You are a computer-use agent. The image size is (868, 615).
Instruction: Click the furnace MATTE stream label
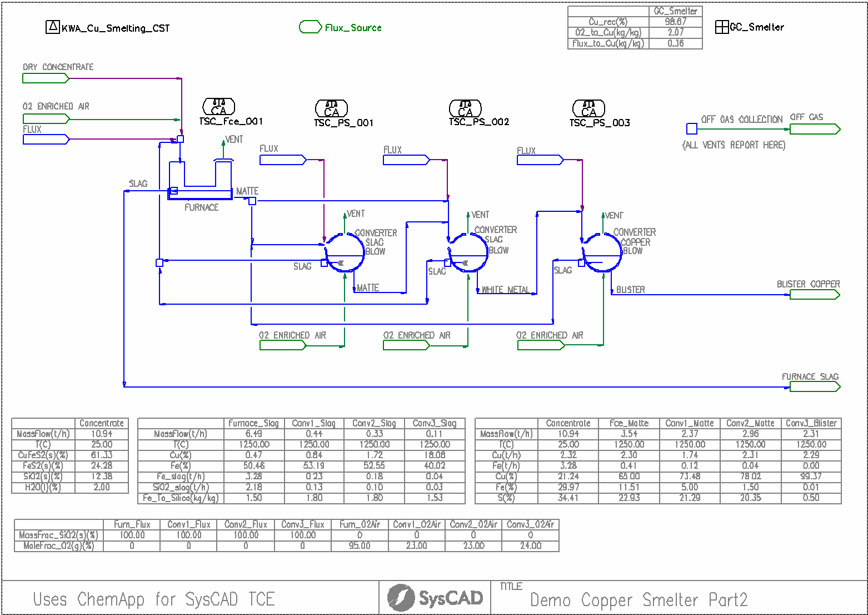pos(247,191)
